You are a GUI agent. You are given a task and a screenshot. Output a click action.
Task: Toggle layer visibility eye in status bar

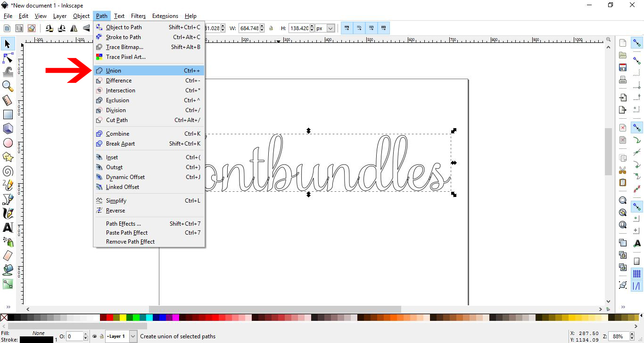(x=95, y=336)
